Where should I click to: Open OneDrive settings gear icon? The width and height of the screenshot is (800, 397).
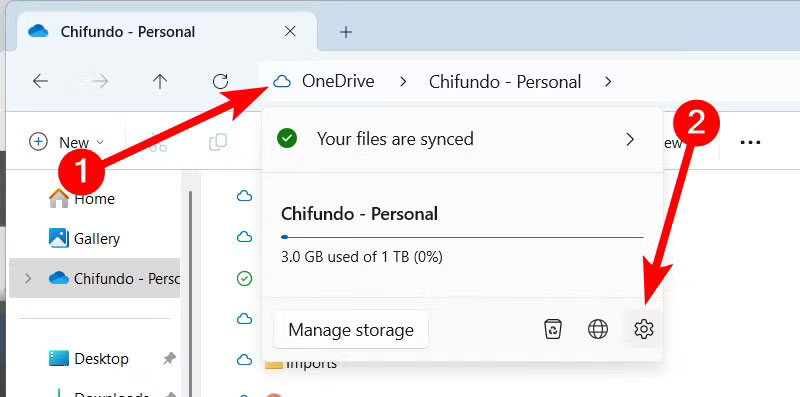coord(643,329)
